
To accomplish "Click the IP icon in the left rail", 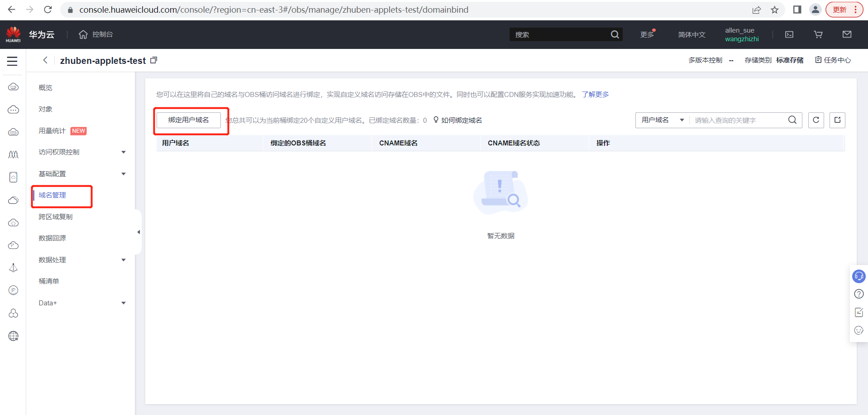I will click(x=14, y=290).
